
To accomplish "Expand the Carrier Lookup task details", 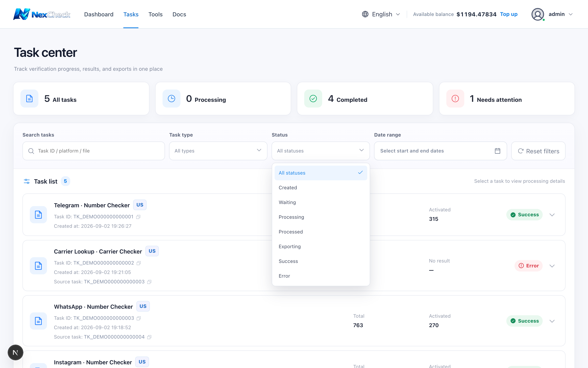I will click(x=552, y=266).
